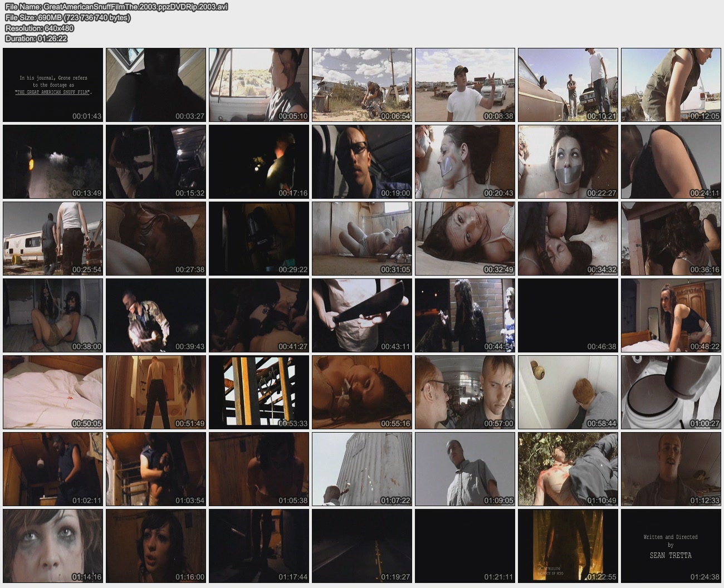Screen dimensions: 724x588
Task: Click the junkyard thumbnail at 00:06:54
Action: [x=362, y=85]
